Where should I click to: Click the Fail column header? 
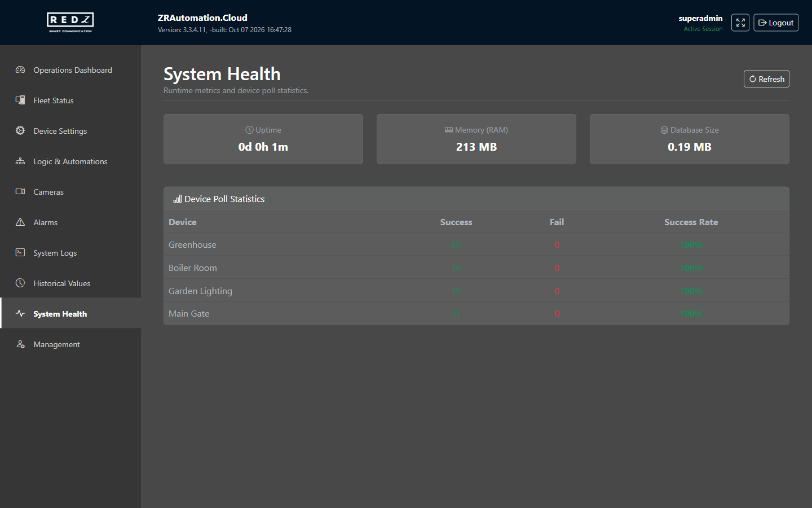click(x=557, y=222)
